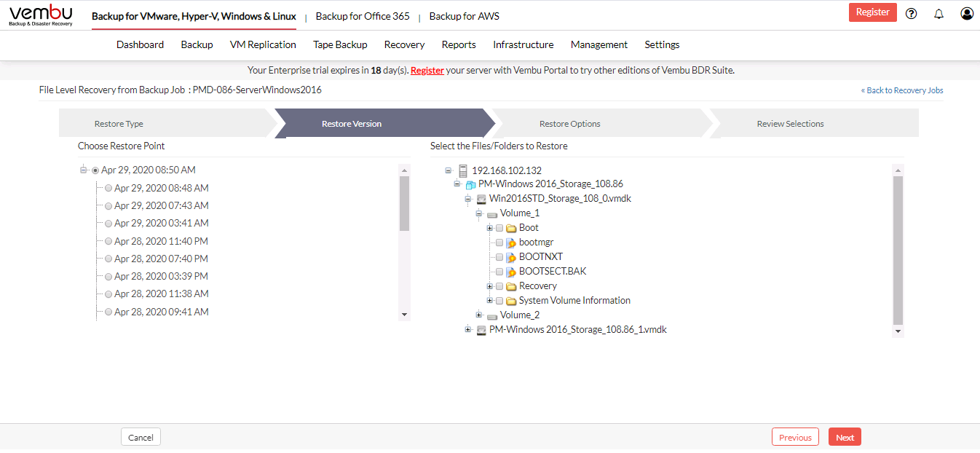Expand the PM-Windows 2016_Storage_108.86_1.vmdk node

click(x=468, y=330)
